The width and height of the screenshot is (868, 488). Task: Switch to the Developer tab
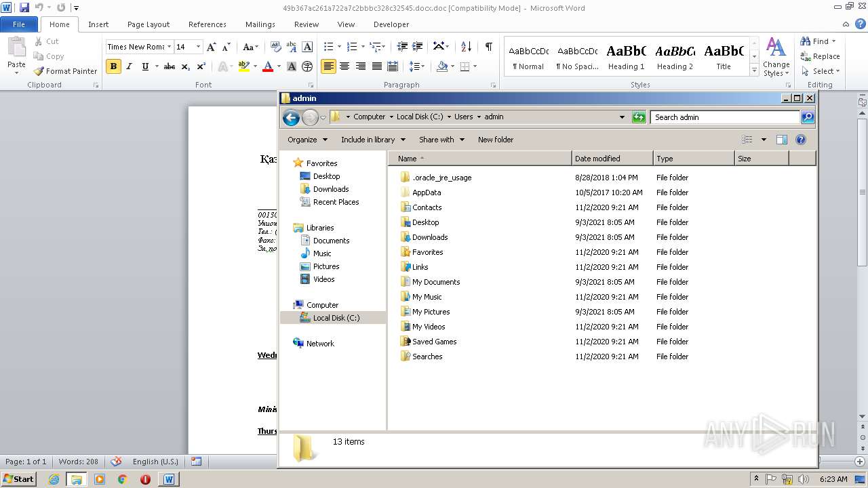391,24
